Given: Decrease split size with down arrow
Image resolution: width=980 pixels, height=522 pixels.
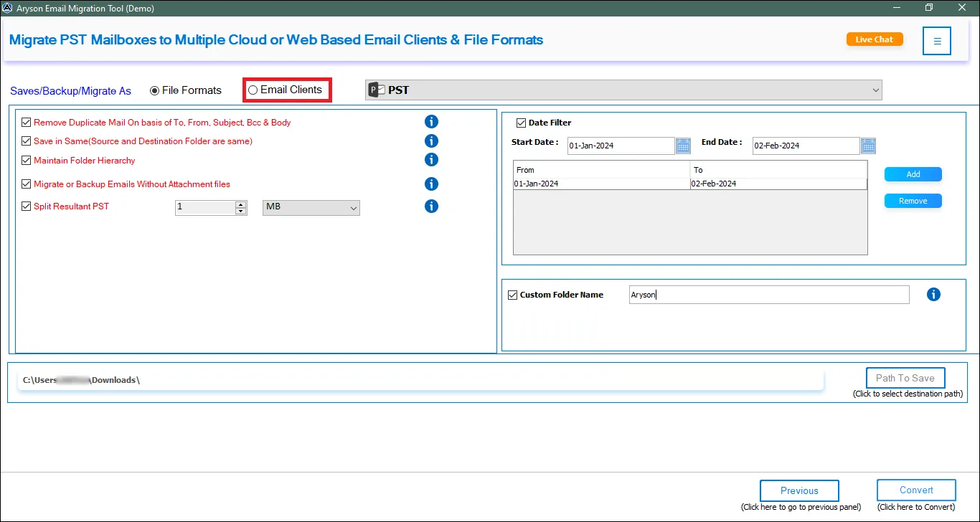Looking at the screenshot, I should 241,211.
